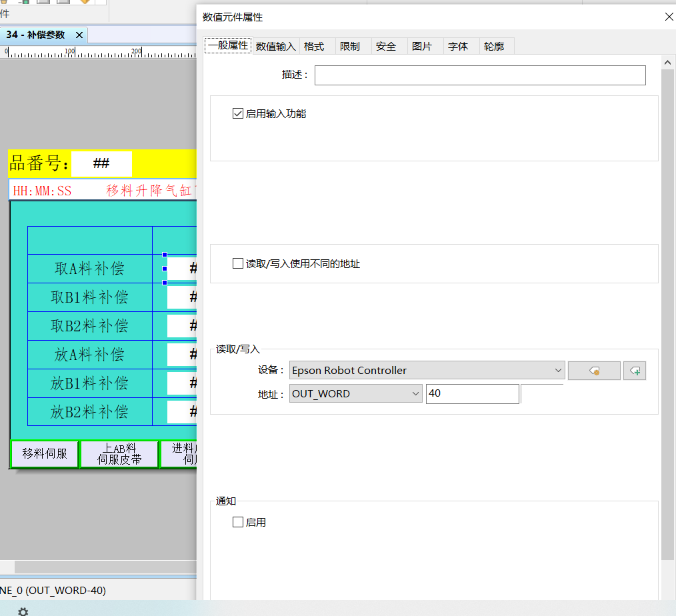Click the tag settings icon button beside device
The image size is (676, 616).
click(x=594, y=371)
